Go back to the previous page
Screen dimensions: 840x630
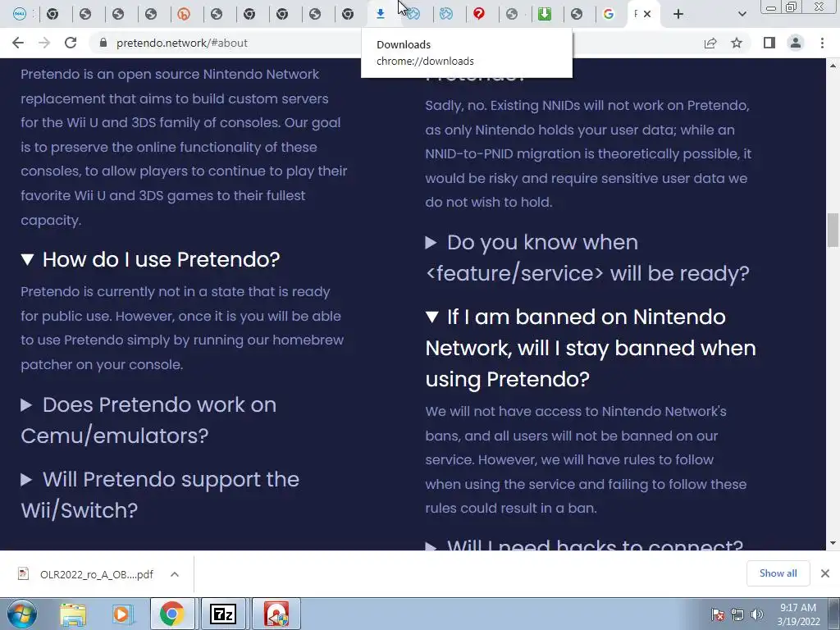click(x=18, y=43)
